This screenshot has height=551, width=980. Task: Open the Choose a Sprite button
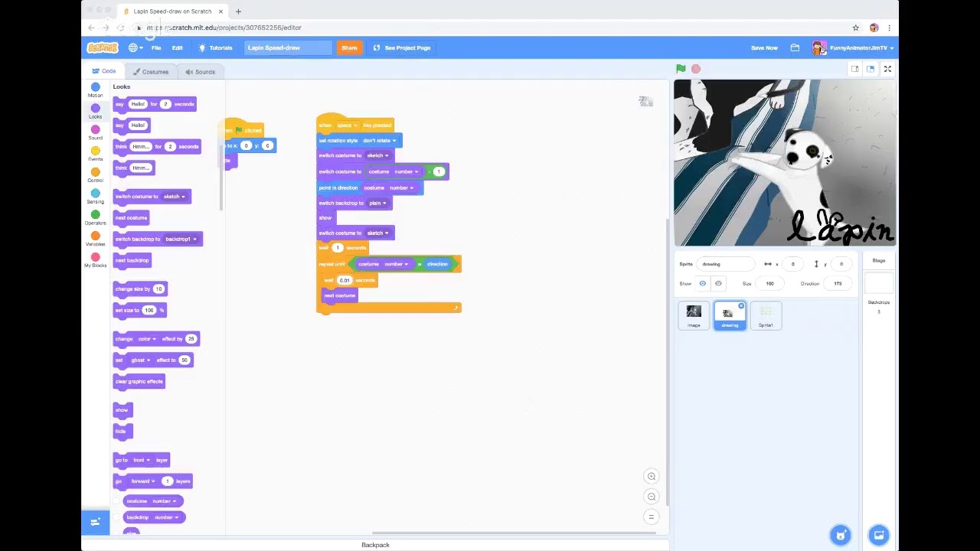click(841, 535)
